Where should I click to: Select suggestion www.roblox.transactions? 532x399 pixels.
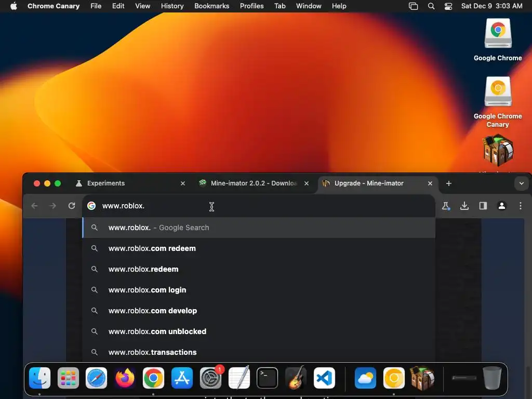pos(259,352)
